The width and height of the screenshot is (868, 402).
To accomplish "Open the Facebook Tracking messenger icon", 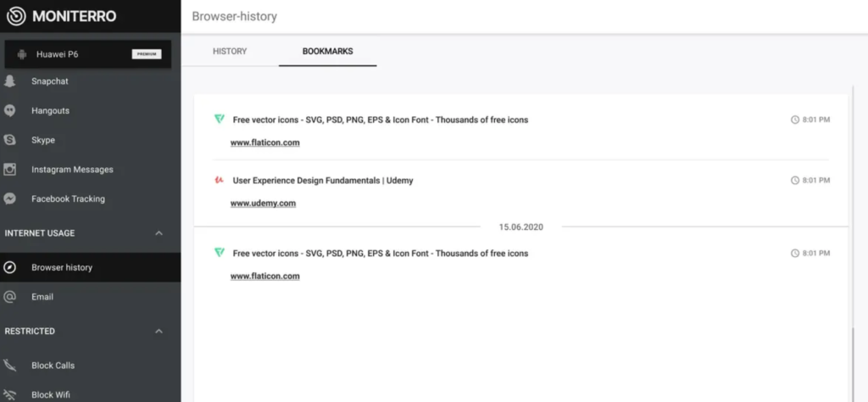I will tap(9, 198).
